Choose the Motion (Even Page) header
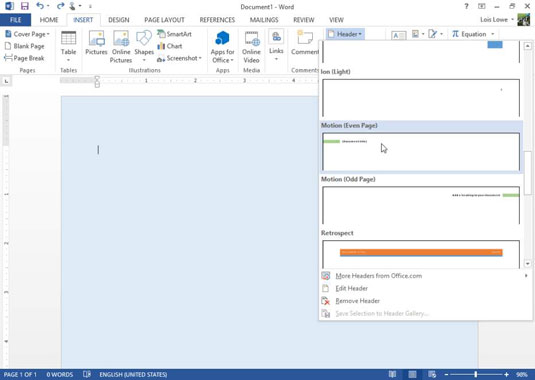 421,152
